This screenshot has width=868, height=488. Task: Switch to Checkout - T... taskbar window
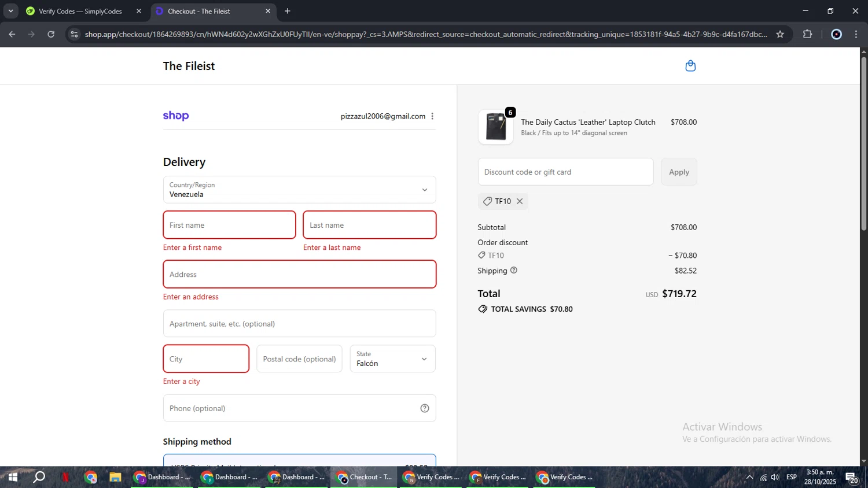coord(364,477)
